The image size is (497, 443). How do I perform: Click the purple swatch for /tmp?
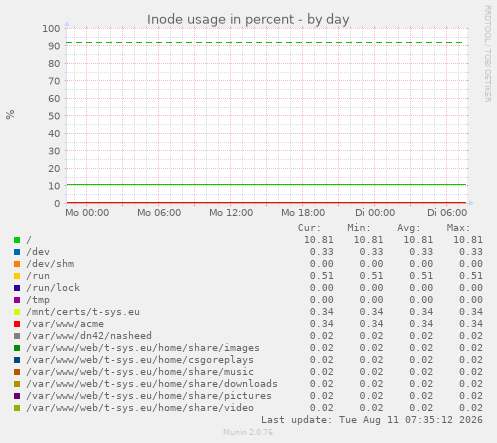pos(17,300)
